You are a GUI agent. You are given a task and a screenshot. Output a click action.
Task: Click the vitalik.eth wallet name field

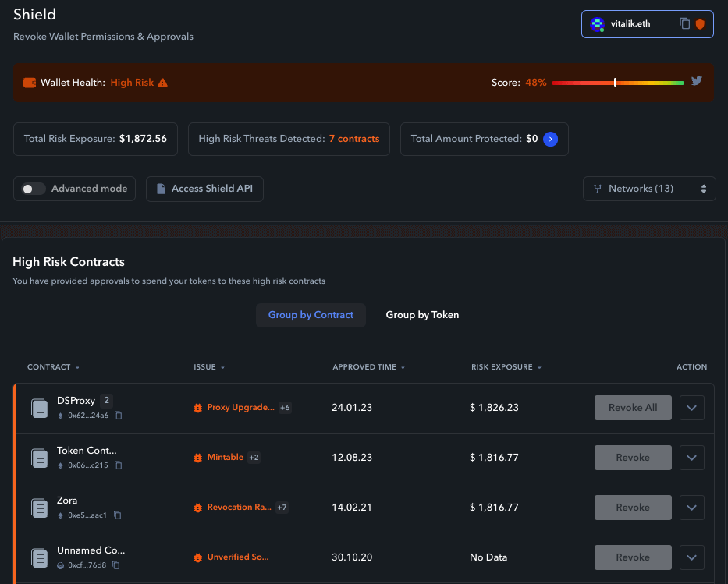[x=647, y=24]
